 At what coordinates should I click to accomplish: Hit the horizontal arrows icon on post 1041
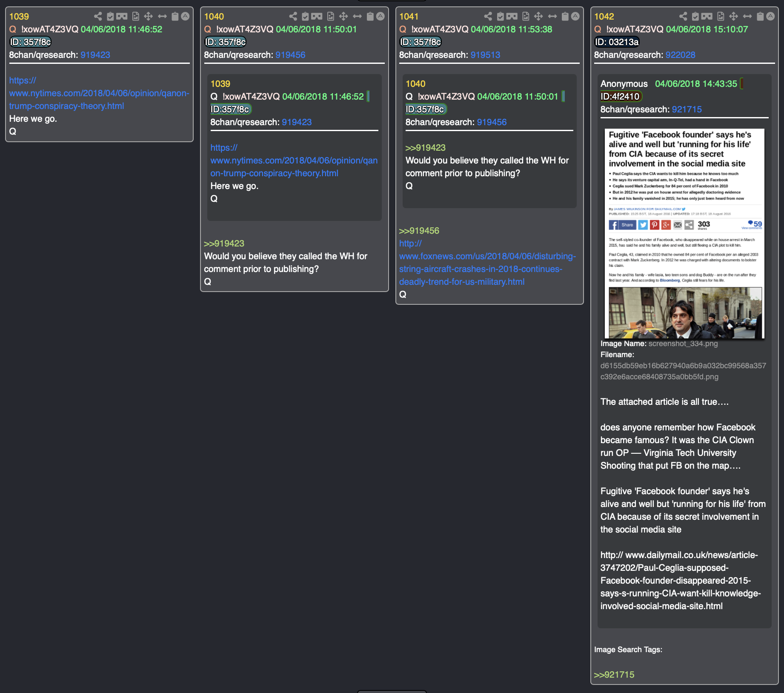click(552, 16)
